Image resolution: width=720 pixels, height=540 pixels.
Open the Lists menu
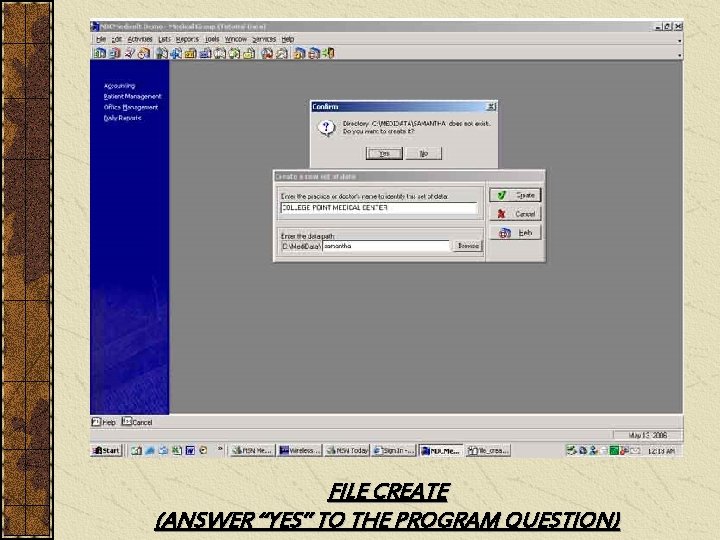tap(164, 39)
